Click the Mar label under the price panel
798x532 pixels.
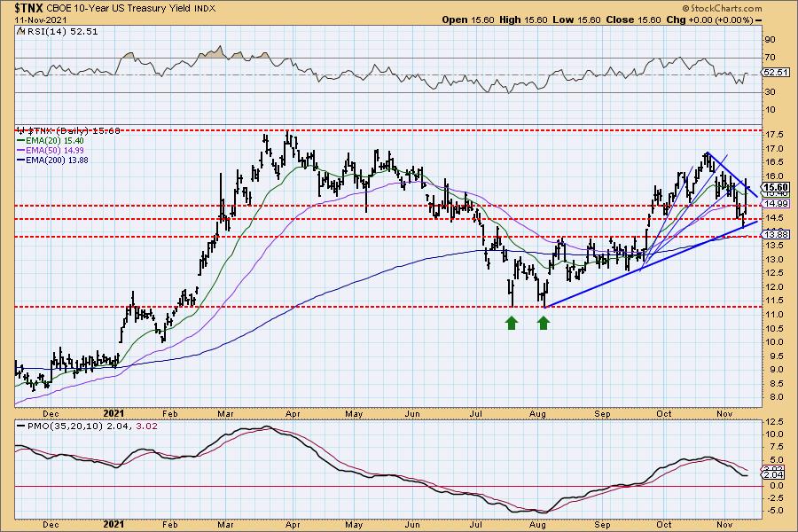tap(225, 414)
